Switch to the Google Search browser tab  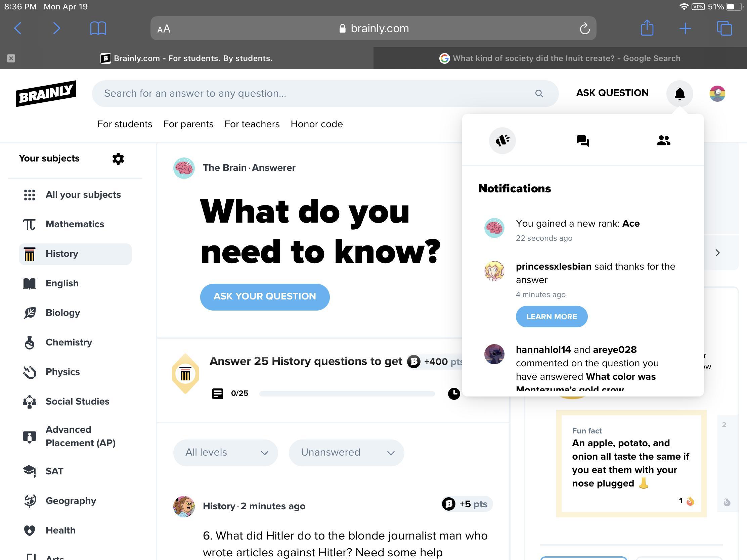click(560, 58)
